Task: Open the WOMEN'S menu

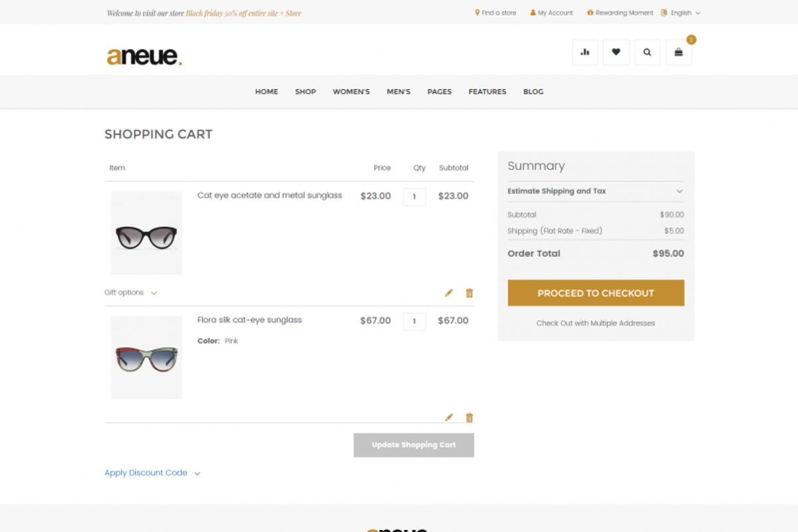Action: (x=351, y=92)
